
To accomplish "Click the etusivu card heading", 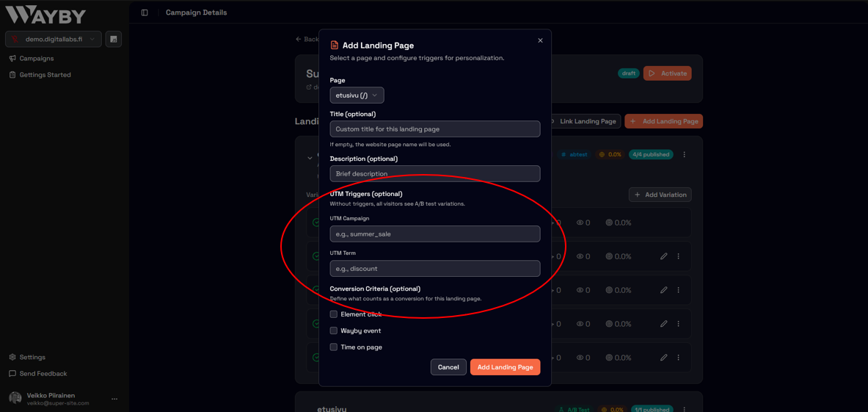I will tap(332, 409).
